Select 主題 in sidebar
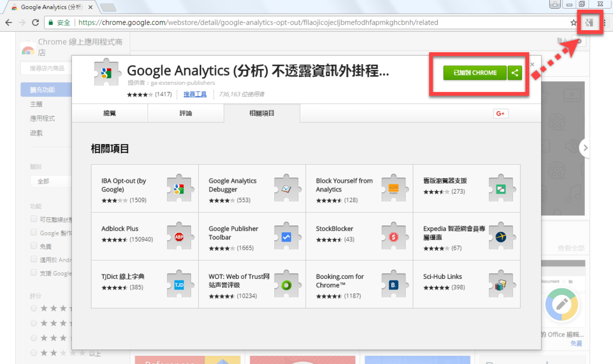Screen dimensions: 613x364 tap(36, 104)
